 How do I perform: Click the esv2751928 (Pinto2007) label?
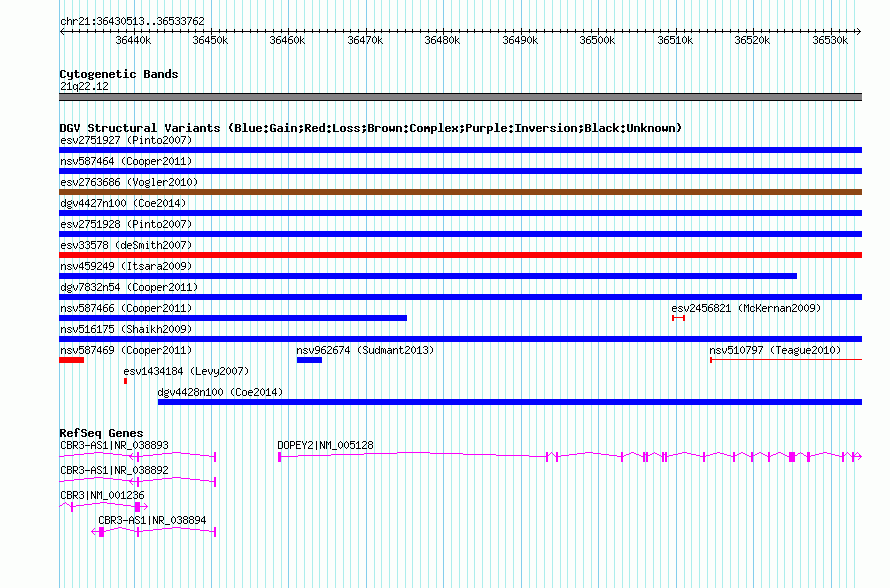(x=126, y=224)
